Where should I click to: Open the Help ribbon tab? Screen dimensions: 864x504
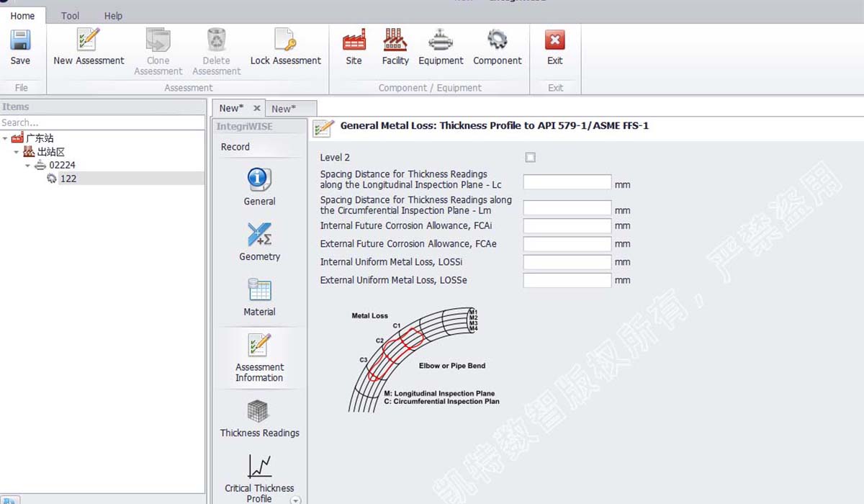point(113,16)
